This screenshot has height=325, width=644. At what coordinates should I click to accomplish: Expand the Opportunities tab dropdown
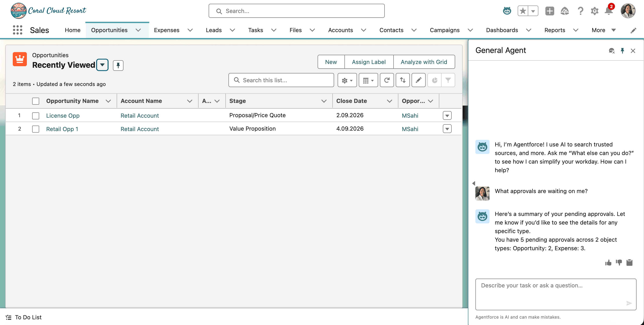[138, 30]
